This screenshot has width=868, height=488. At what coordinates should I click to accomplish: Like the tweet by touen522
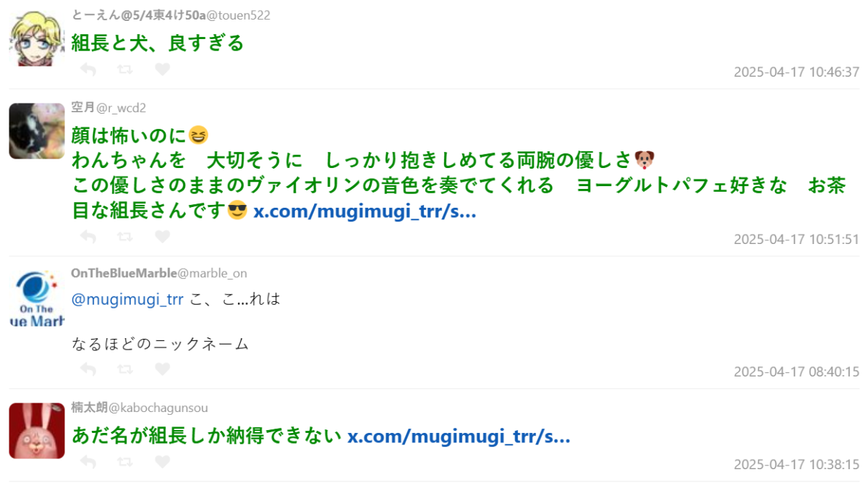click(163, 70)
